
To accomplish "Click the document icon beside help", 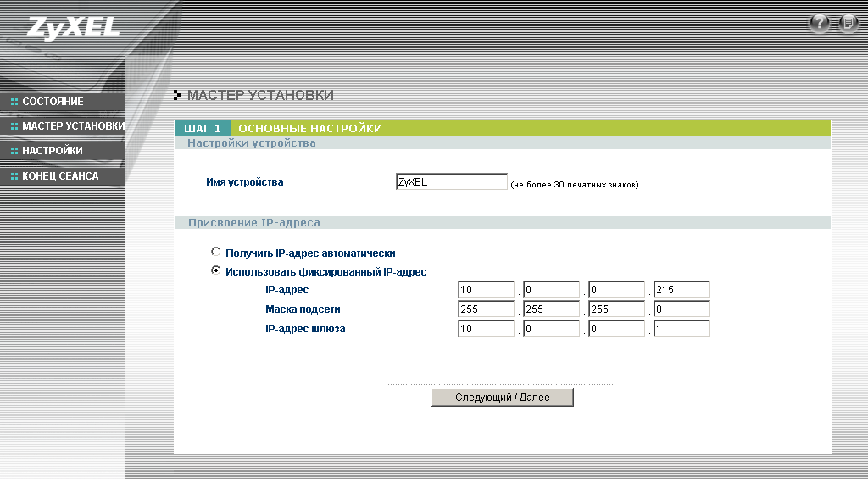I will 848,23.
